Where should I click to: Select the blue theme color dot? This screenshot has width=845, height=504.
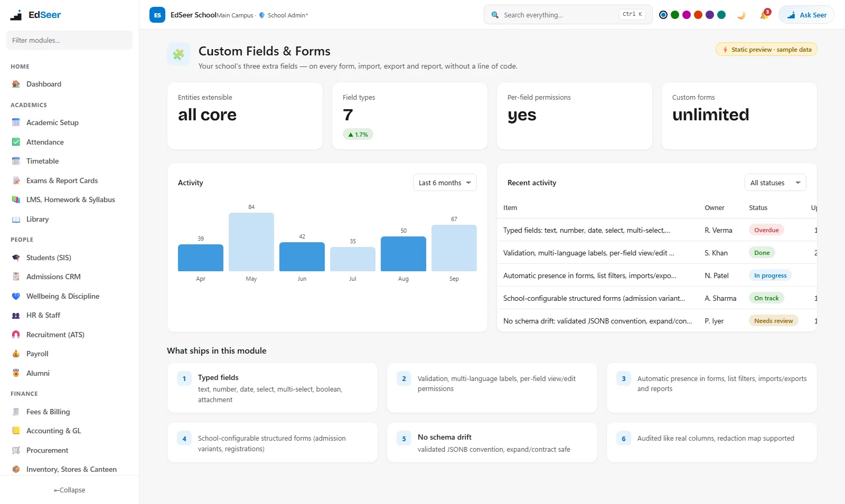[663, 15]
